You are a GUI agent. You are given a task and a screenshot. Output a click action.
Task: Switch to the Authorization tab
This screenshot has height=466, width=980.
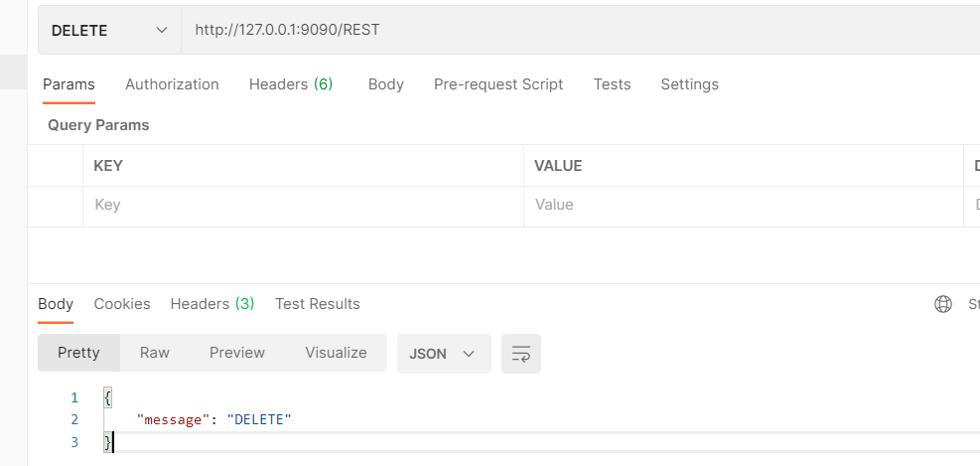pos(172,84)
